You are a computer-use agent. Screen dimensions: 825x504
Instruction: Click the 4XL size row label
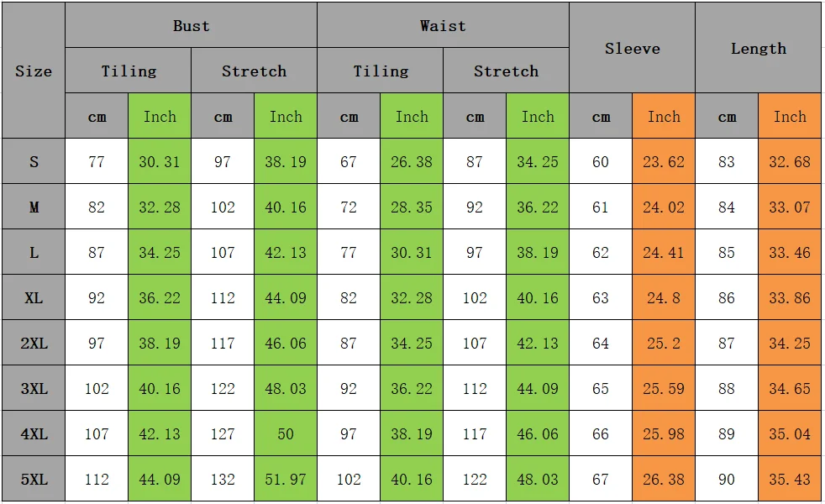coord(34,433)
